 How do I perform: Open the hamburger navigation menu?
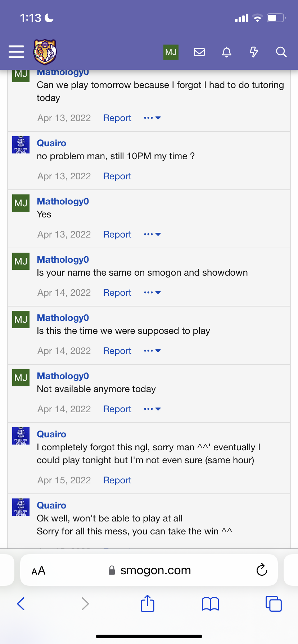tap(16, 52)
